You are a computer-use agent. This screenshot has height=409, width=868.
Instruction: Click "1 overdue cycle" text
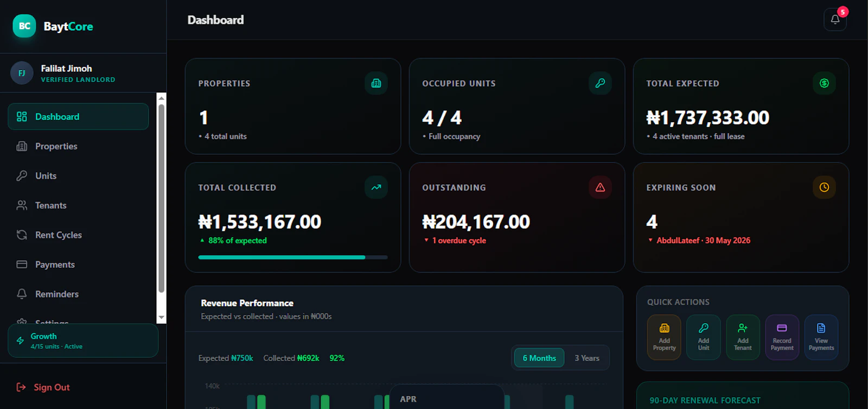[459, 241]
